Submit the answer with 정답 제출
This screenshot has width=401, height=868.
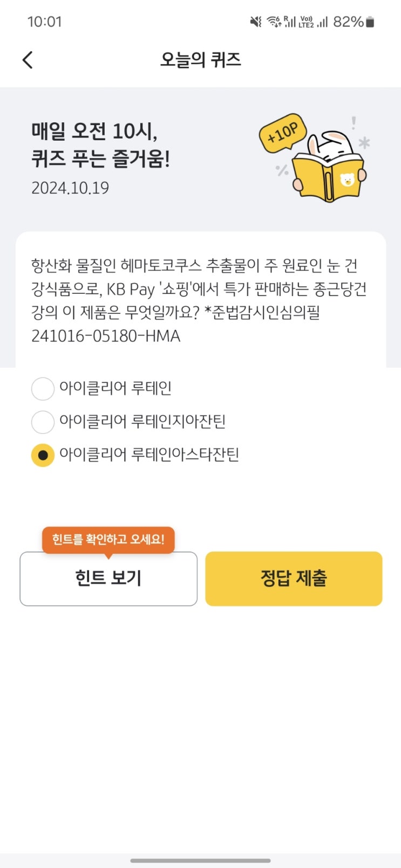point(294,578)
